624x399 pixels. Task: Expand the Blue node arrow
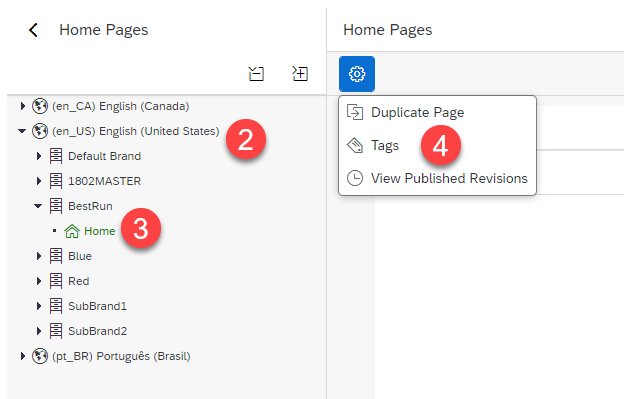coord(39,256)
